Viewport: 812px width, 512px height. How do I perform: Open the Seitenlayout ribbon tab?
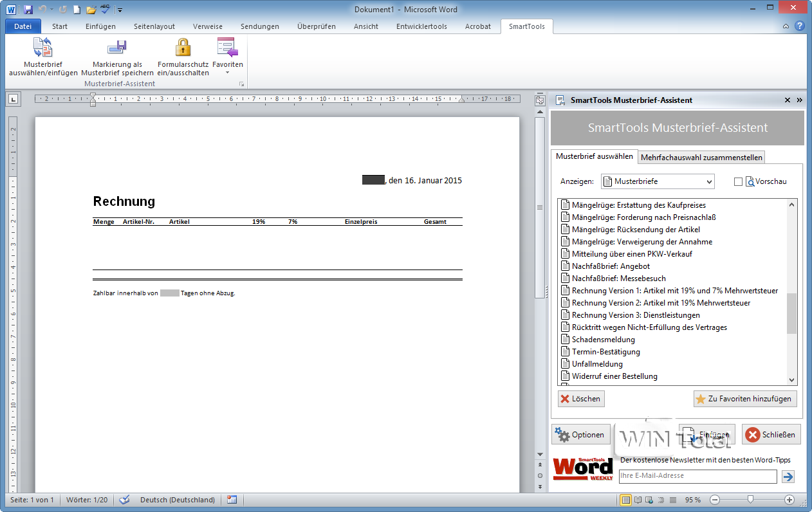pos(154,26)
